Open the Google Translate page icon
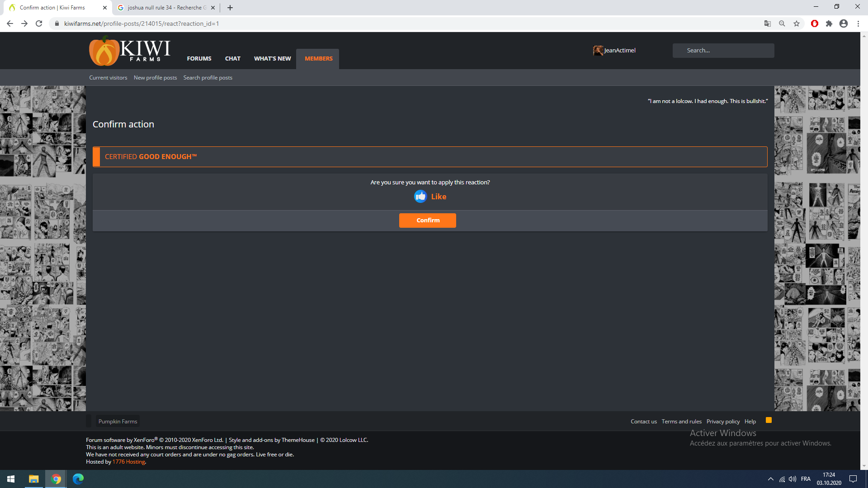868x488 pixels. 767,23
